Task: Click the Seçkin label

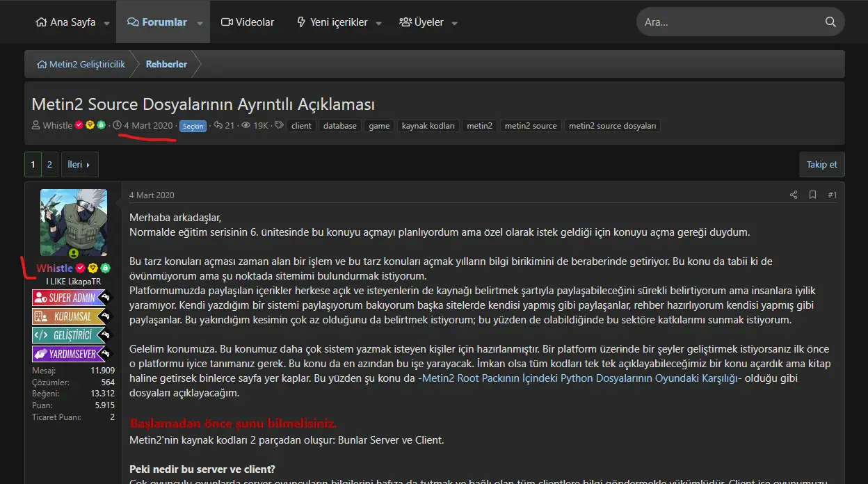Action: [193, 127]
